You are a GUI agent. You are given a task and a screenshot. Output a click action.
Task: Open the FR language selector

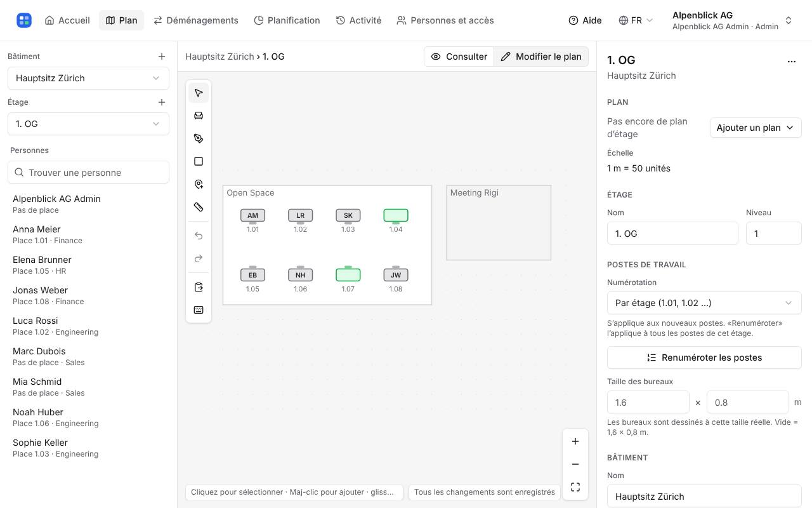636,20
